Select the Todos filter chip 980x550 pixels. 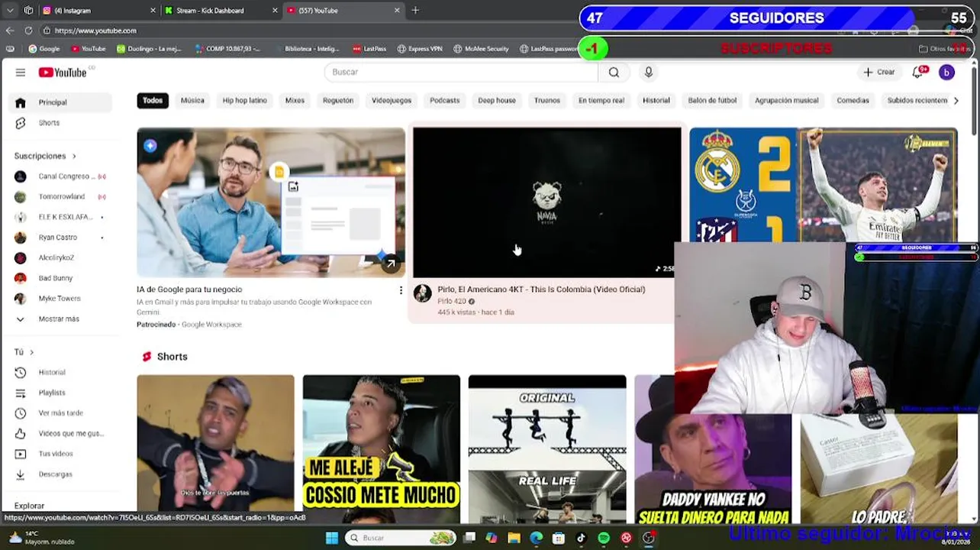(x=153, y=101)
